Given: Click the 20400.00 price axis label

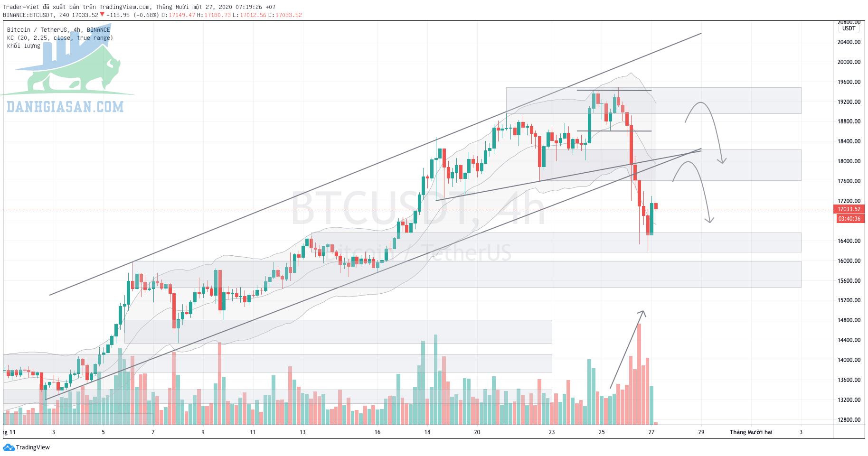Looking at the screenshot, I should tap(849, 42).
